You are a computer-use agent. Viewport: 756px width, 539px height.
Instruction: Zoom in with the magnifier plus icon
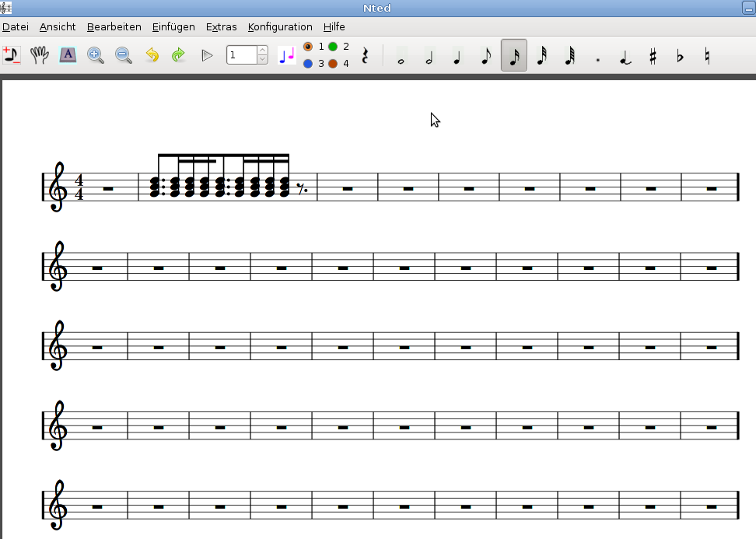(x=96, y=55)
